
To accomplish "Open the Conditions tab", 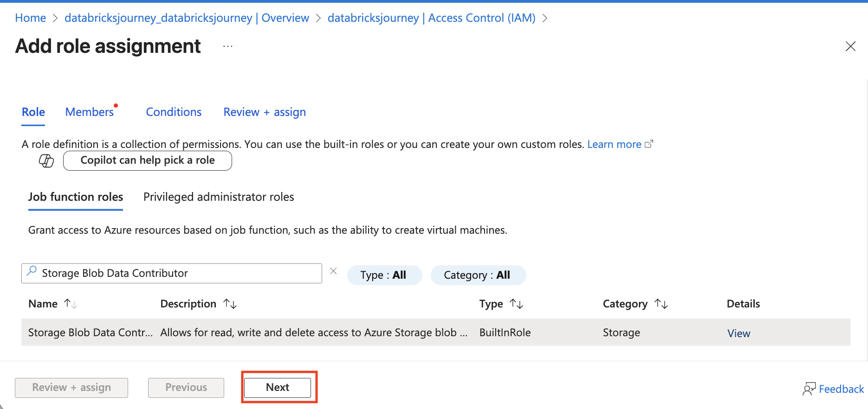I will [174, 112].
